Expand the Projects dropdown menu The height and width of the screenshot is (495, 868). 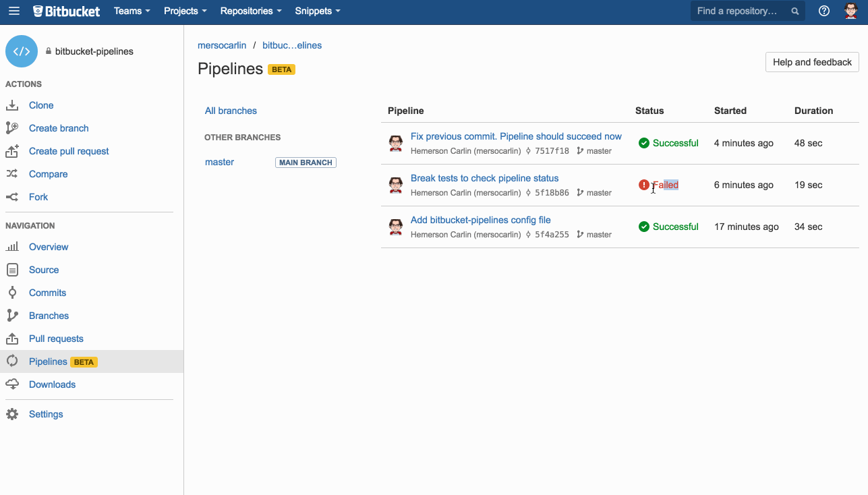pyautogui.click(x=185, y=11)
